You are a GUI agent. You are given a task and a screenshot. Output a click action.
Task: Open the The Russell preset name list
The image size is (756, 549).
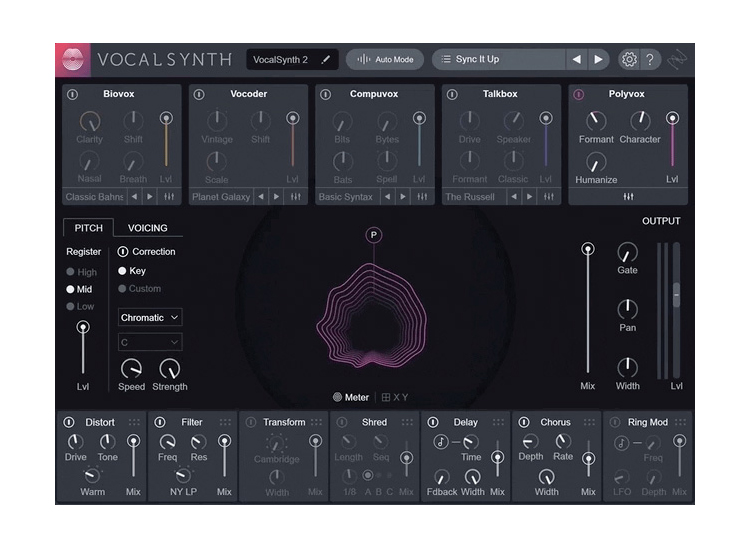click(x=473, y=197)
